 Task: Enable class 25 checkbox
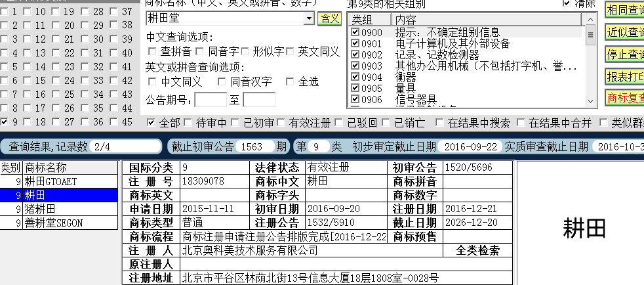(56, 94)
